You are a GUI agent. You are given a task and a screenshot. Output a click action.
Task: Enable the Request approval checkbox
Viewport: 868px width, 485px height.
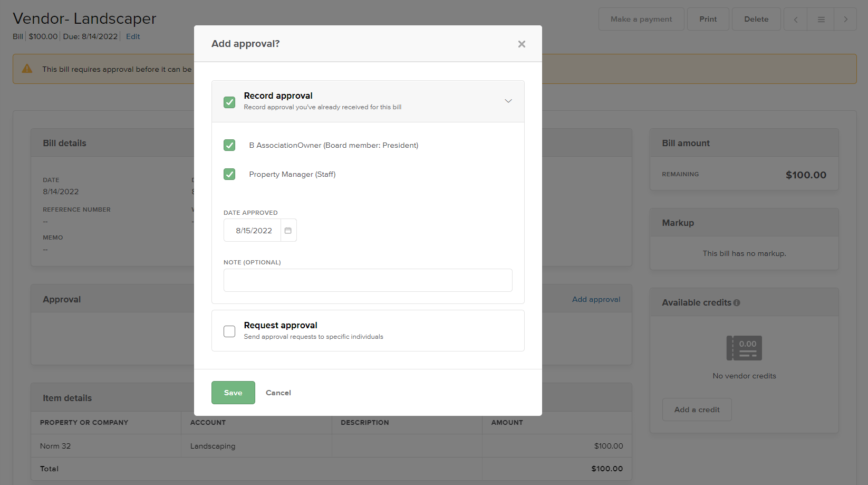tap(229, 331)
